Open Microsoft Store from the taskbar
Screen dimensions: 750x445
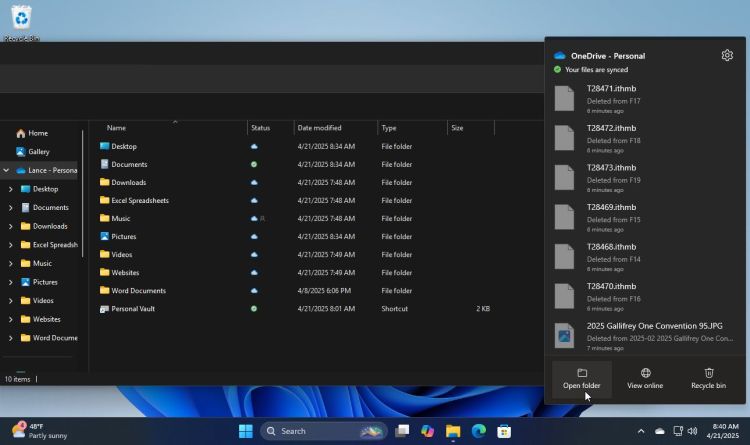pyautogui.click(x=505, y=431)
